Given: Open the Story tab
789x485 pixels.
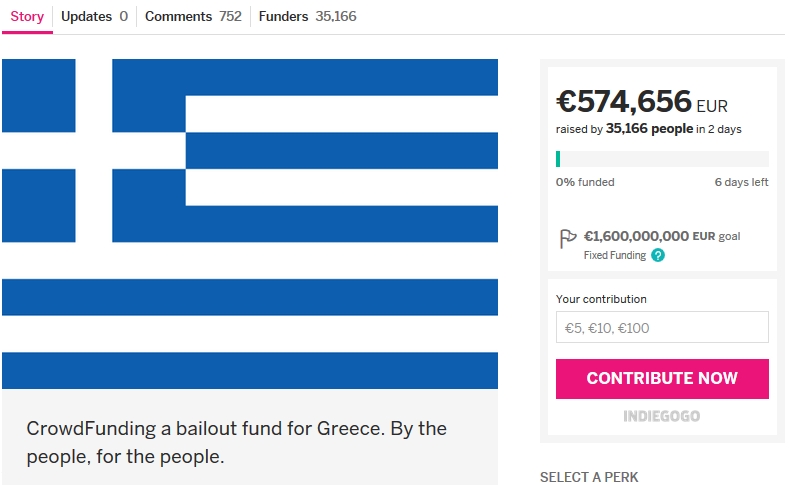Looking at the screenshot, I should 27,17.
